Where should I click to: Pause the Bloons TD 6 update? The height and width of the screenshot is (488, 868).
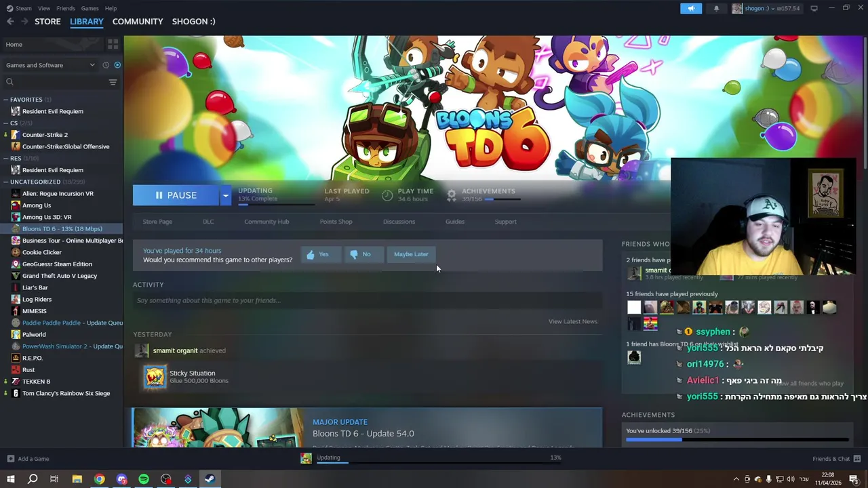tap(176, 195)
